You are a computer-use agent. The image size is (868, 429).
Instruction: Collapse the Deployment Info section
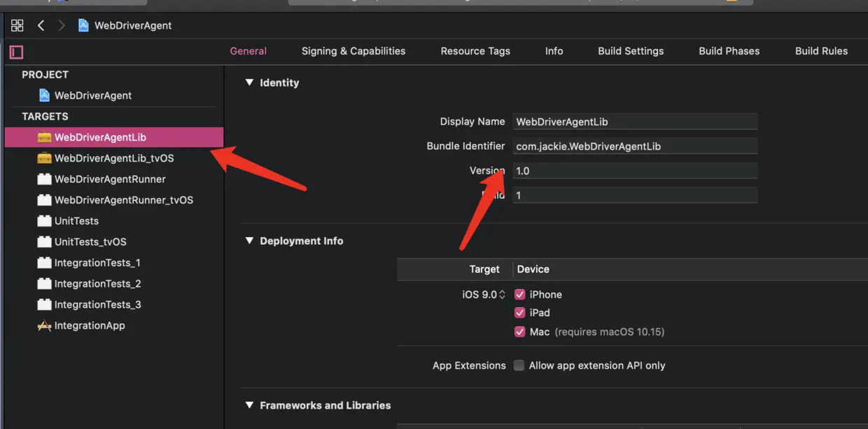click(x=248, y=241)
